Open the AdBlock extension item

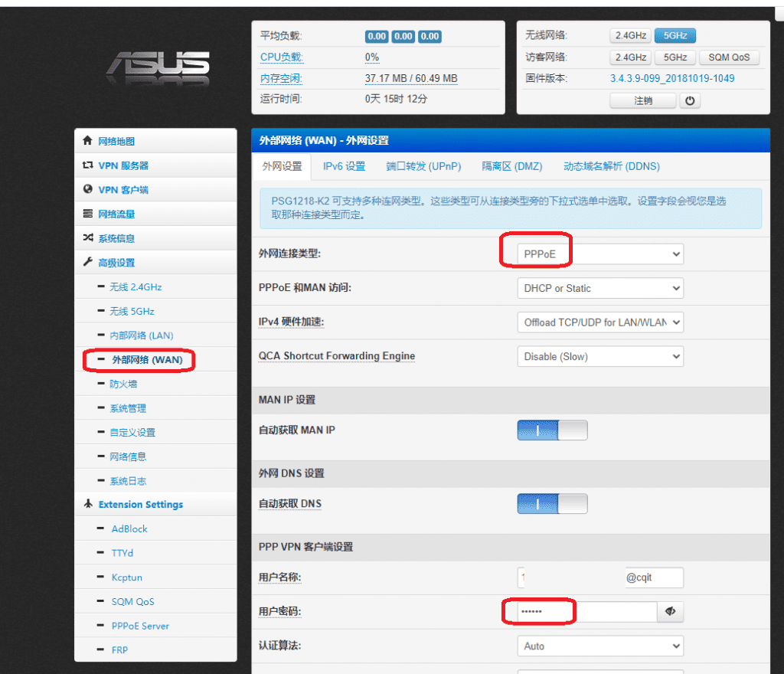tap(155, 528)
